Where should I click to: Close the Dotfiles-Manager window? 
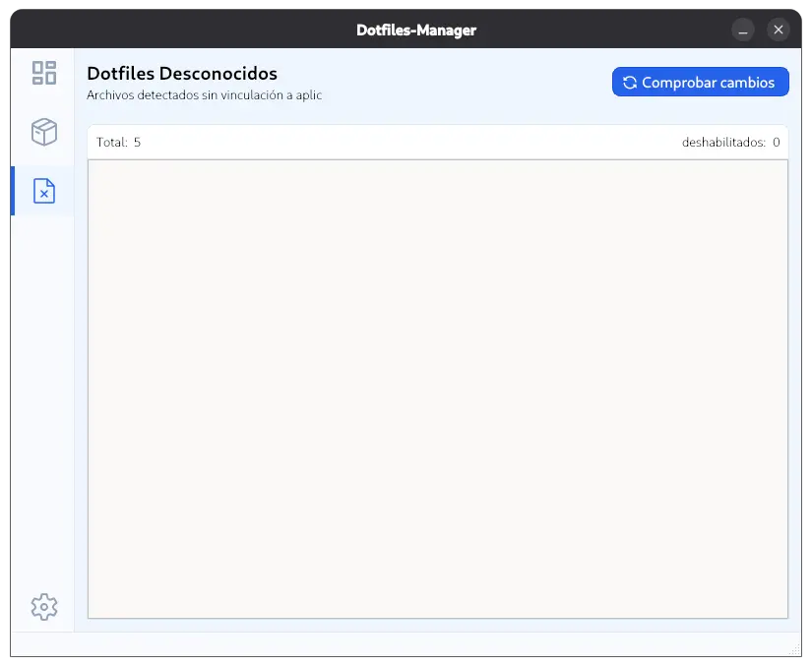pyautogui.click(x=779, y=30)
